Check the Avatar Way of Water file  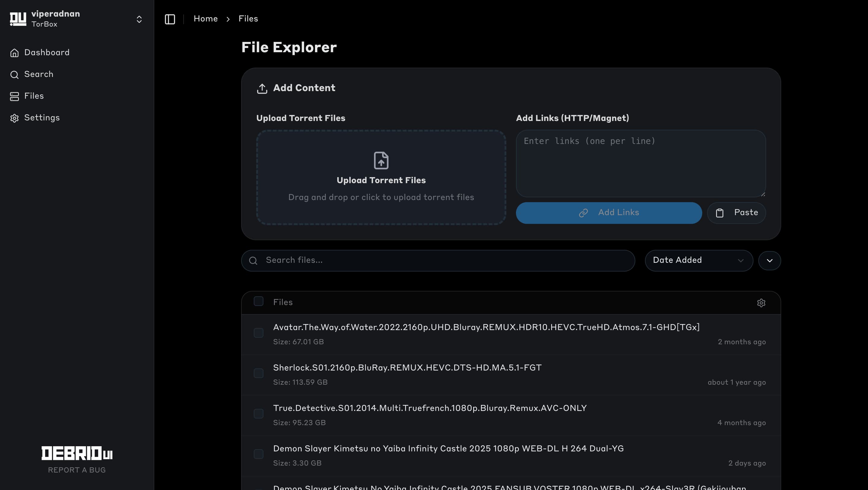259,333
